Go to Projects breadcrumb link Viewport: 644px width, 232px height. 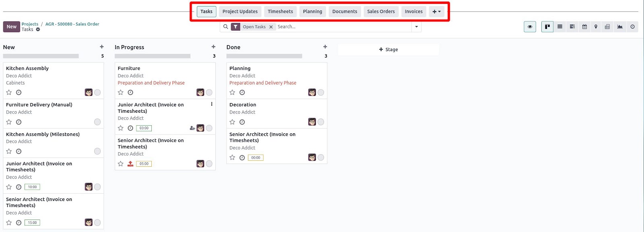click(30, 24)
